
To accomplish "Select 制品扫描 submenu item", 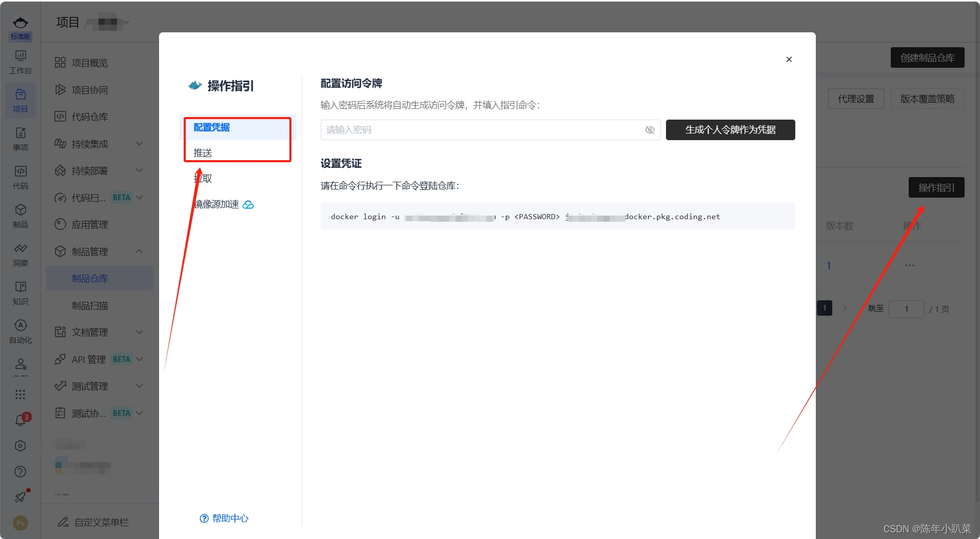I will 90,305.
